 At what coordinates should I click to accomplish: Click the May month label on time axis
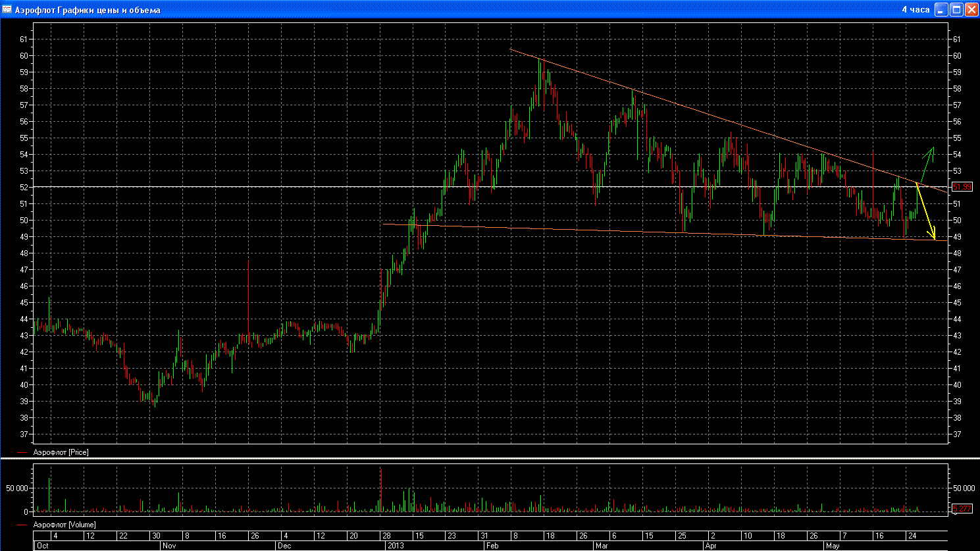coord(833,546)
